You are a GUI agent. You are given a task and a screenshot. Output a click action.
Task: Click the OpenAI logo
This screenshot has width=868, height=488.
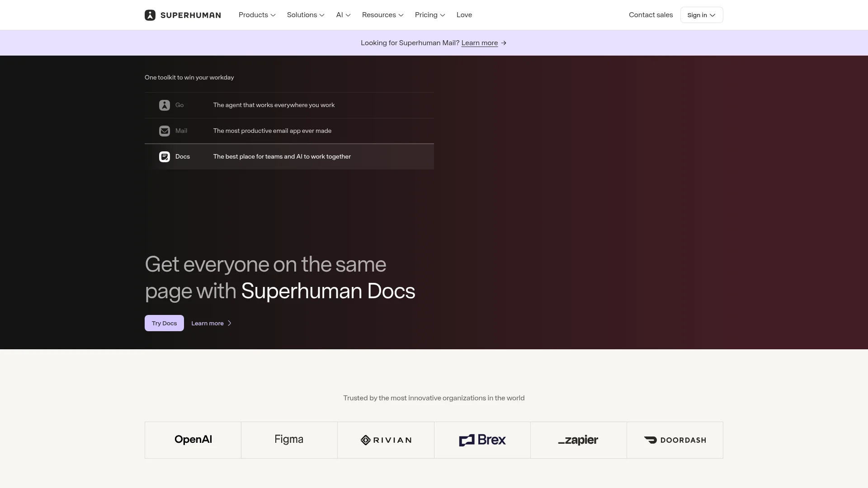point(193,440)
